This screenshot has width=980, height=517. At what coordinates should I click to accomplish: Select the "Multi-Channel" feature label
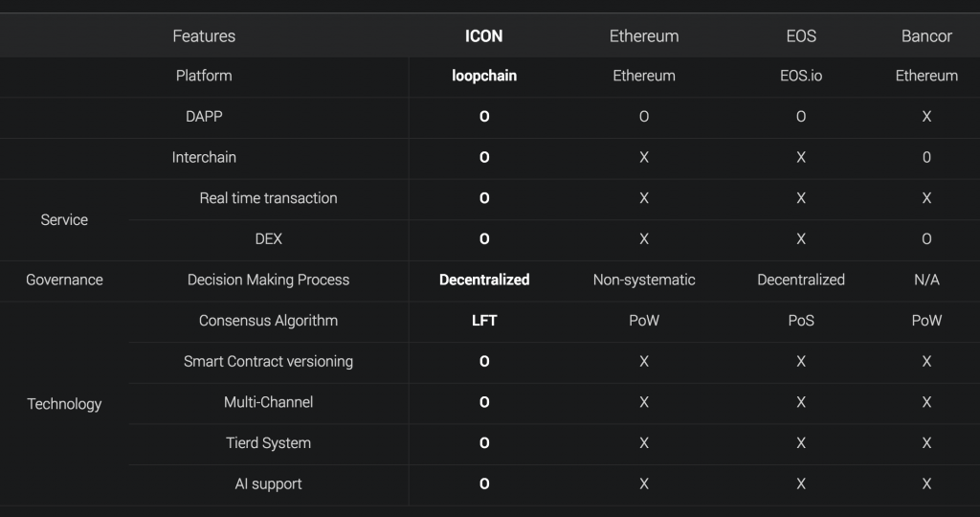pyautogui.click(x=268, y=402)
